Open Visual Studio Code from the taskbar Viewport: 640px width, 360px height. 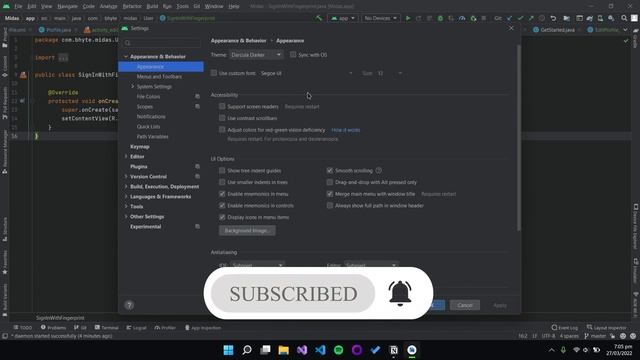(x=320, y=350)
